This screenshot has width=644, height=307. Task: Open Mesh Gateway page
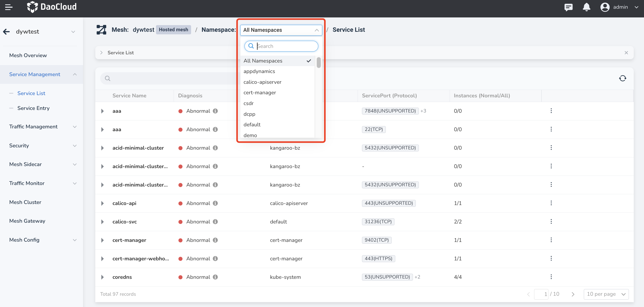click(x=27, y=221)
